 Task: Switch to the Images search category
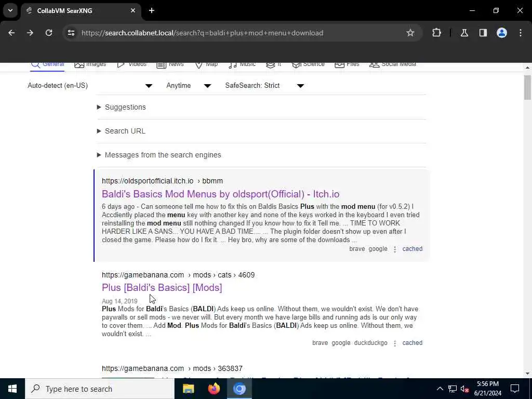90,65
